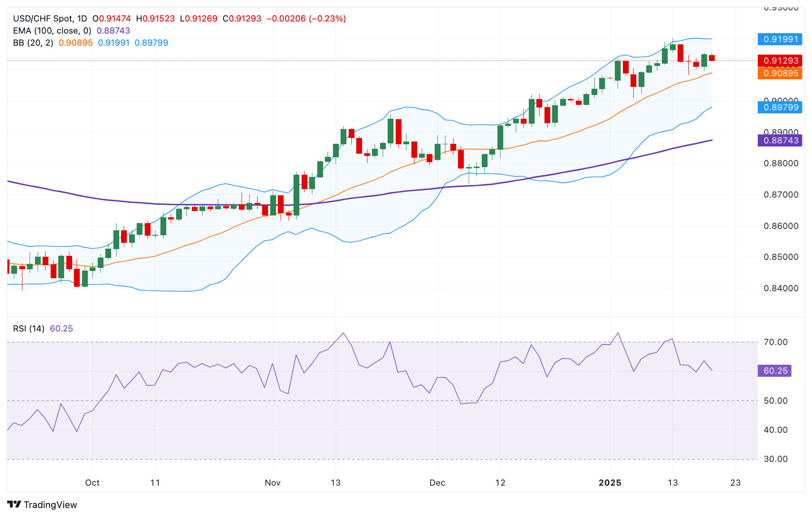
Task: Click the RSI (14) indicator label
Action: [29, 328]
